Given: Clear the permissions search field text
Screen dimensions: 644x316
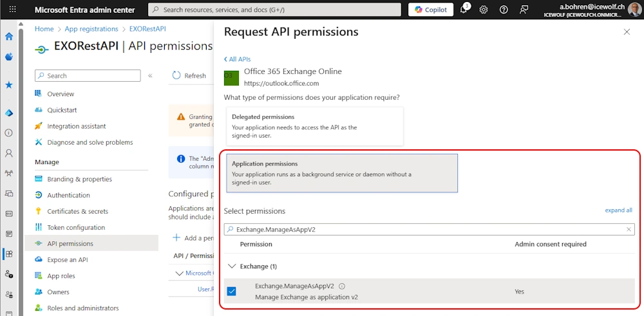Looking at the screenshot, I should click(x=629, y=229).
